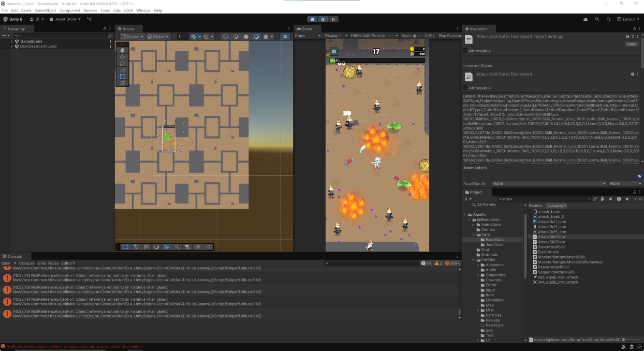Expand DontDestroyOnLoad in Hierarchy
The height and width of the screenshot is (351, 644).
[x=12, y=46]
